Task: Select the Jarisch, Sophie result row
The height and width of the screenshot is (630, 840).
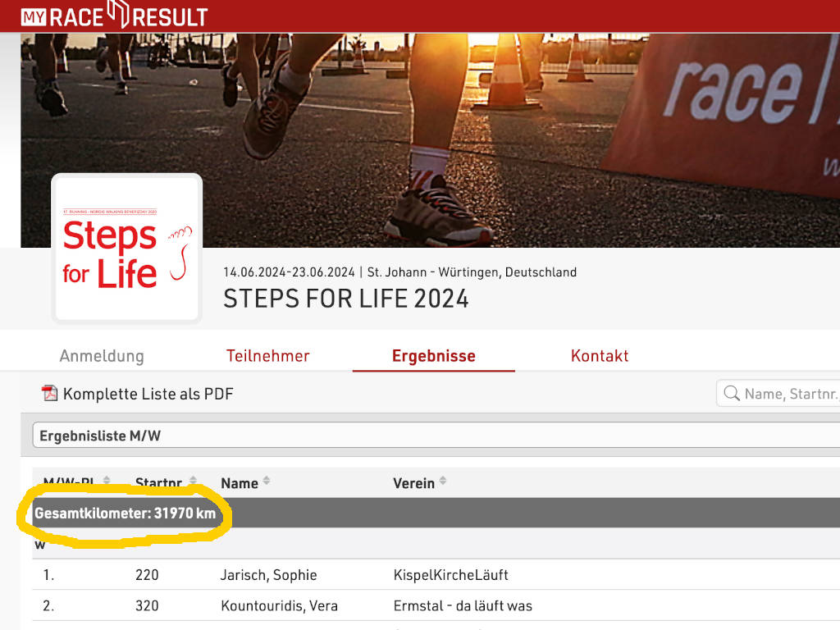Action: 436,575
